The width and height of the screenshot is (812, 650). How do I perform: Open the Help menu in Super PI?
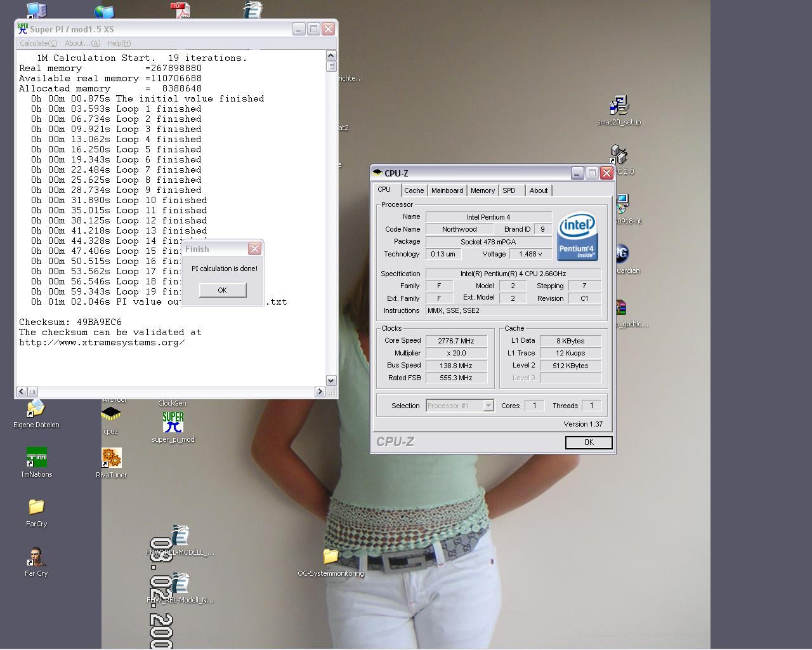point(119,43)
